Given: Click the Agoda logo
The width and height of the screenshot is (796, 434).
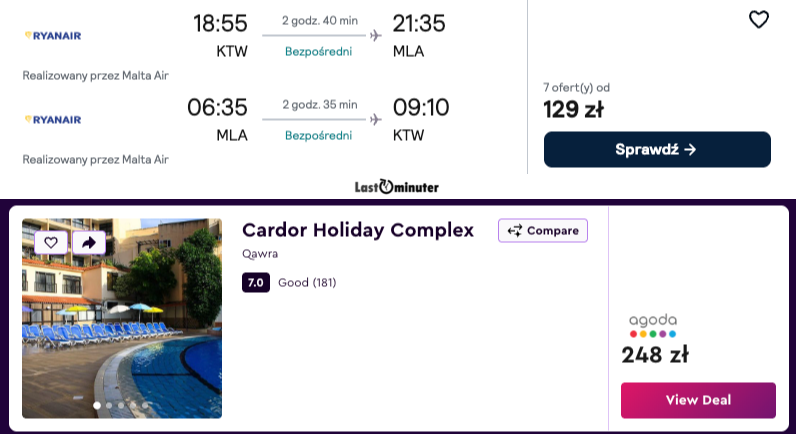Looking at the screenshot, I should click(652, 325).
